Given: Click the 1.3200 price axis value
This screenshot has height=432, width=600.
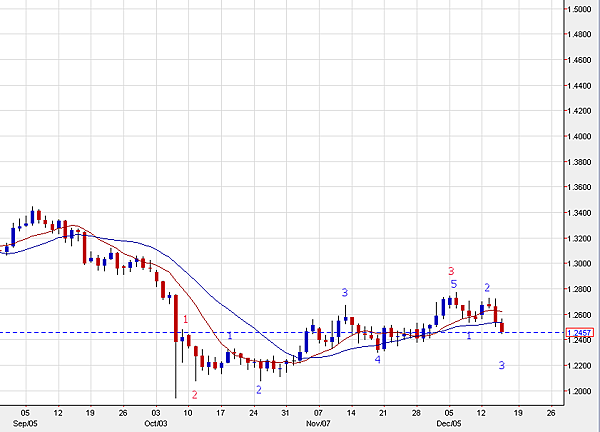Looking at the screenshot, I should tap(579, 238).
